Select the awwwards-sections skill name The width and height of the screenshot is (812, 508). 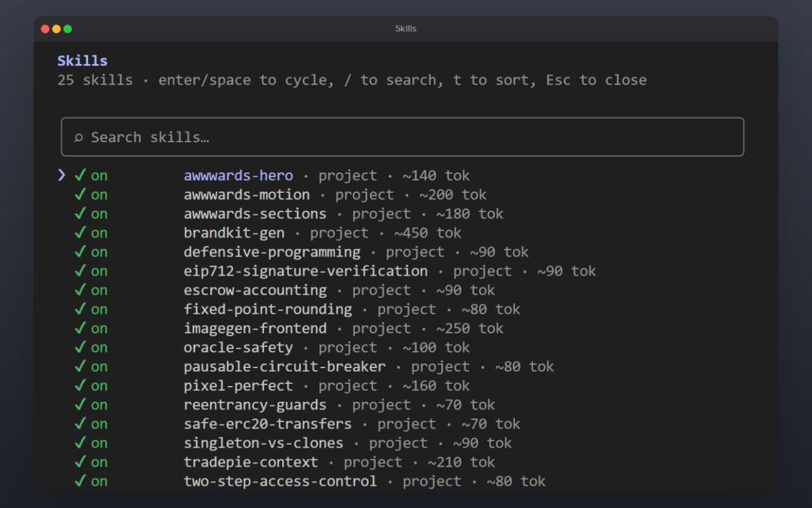pyautogui.click(x=255, y=214)
